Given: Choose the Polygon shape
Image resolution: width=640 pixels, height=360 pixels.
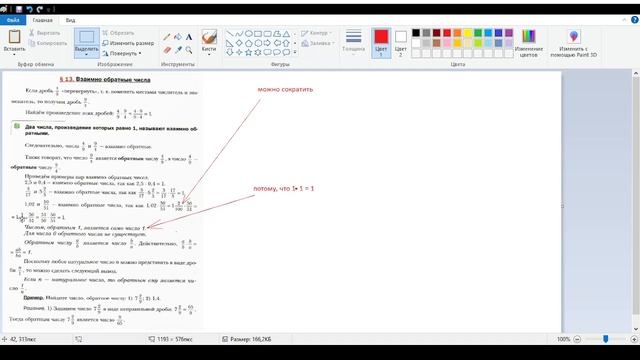Looking at the screenshot, I should 277,33.
